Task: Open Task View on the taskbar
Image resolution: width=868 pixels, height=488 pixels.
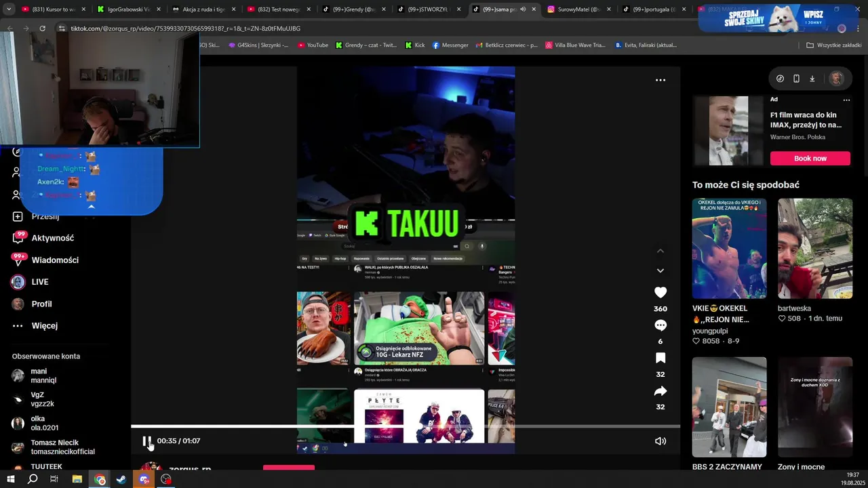Action: tap(54, 479)
